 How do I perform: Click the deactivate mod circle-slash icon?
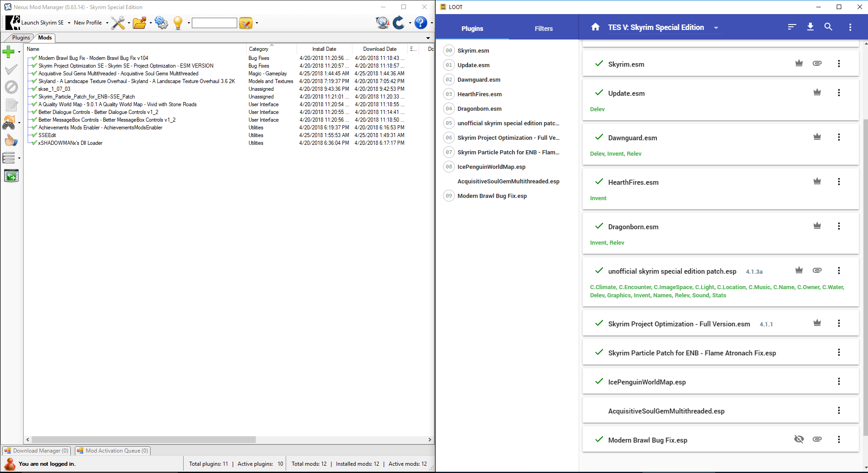point(11,87)
